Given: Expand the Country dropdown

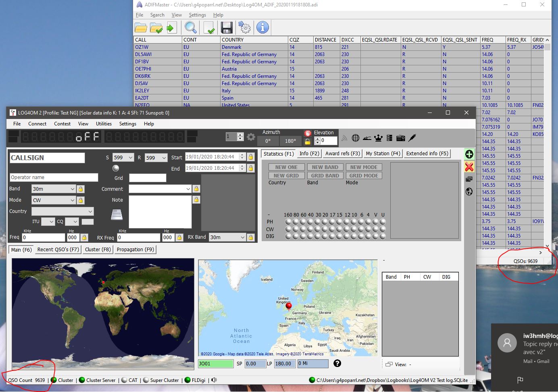Looking at the screenshot, I should (x=62, y=211).
